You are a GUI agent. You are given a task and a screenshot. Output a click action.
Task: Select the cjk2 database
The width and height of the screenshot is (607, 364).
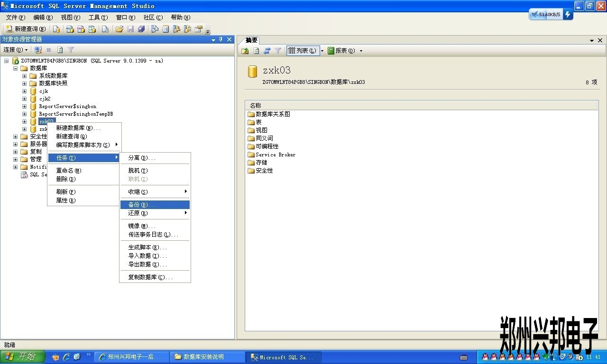coord(45,99)
